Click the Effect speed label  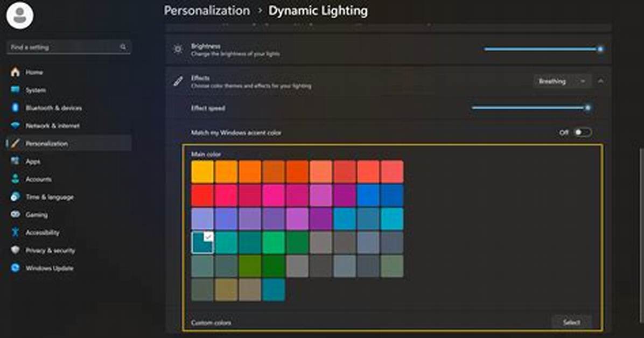pos(208,108)
